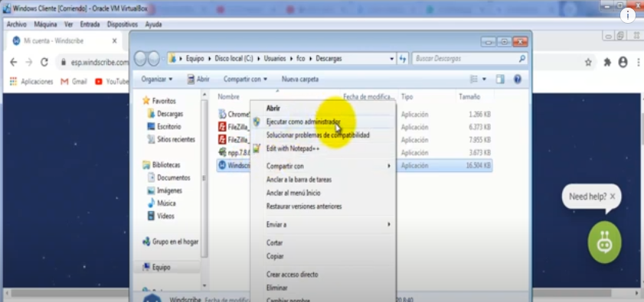Click the second FileZilla installer icon
644x302 pixels.
click(x=222, y=139)
